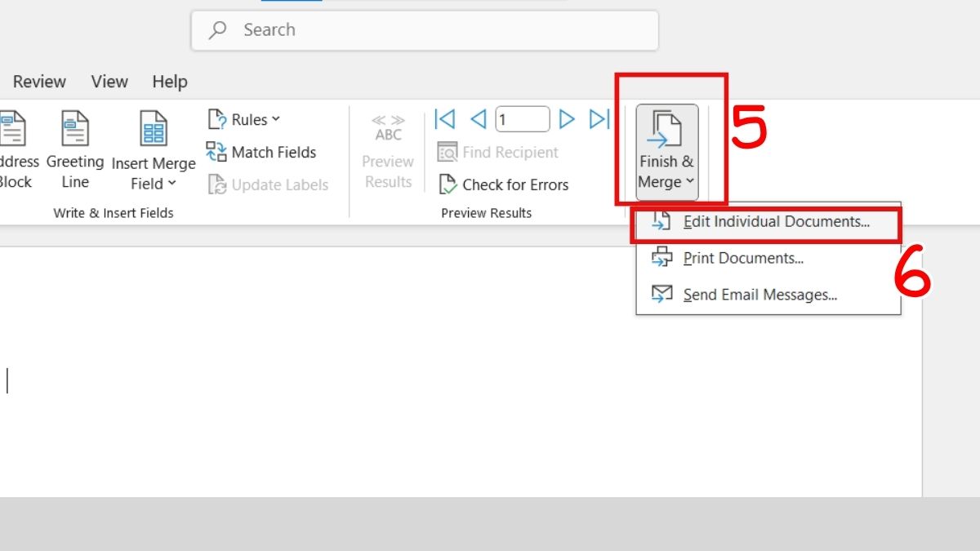Click Check for Errors
Screen dimensions: 980x551
503,184
